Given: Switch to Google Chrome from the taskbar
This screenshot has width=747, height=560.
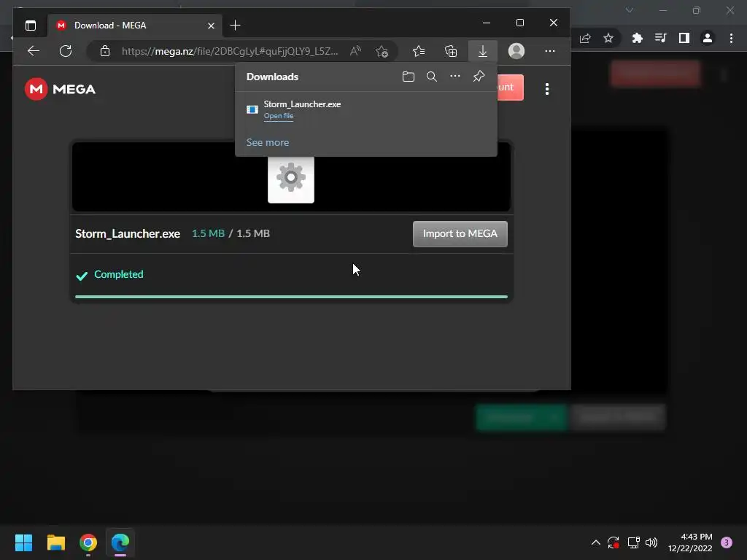Looking at the screenshot, I should click(x=88, y=542).
